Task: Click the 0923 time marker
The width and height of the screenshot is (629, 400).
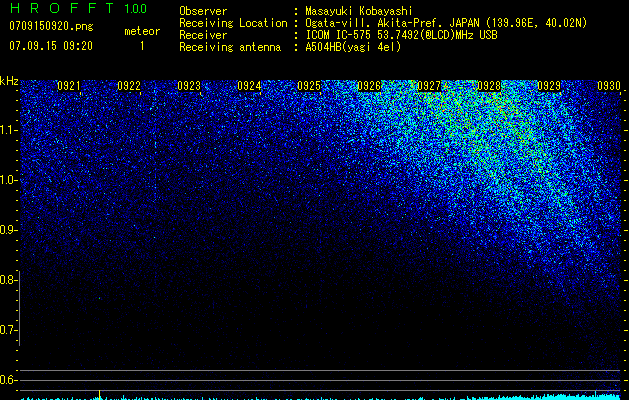Action: pyautogui.click(x=189, y=86)
